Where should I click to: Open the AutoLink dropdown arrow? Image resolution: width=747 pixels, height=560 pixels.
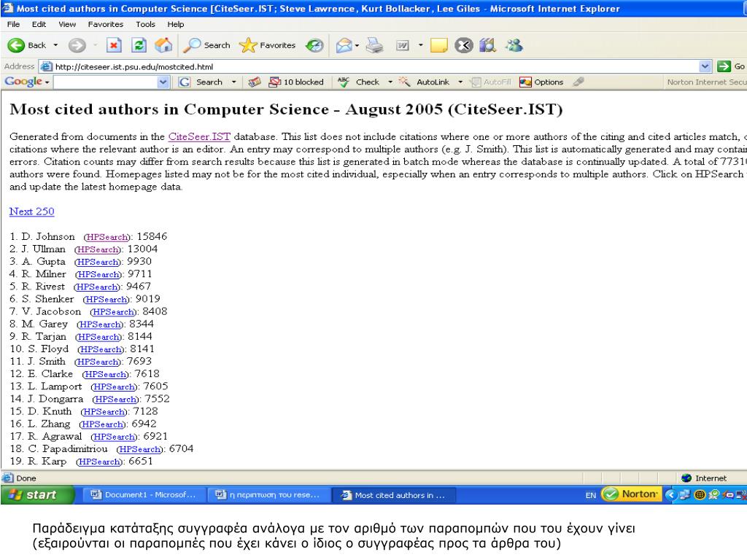(x=460, y=82)
